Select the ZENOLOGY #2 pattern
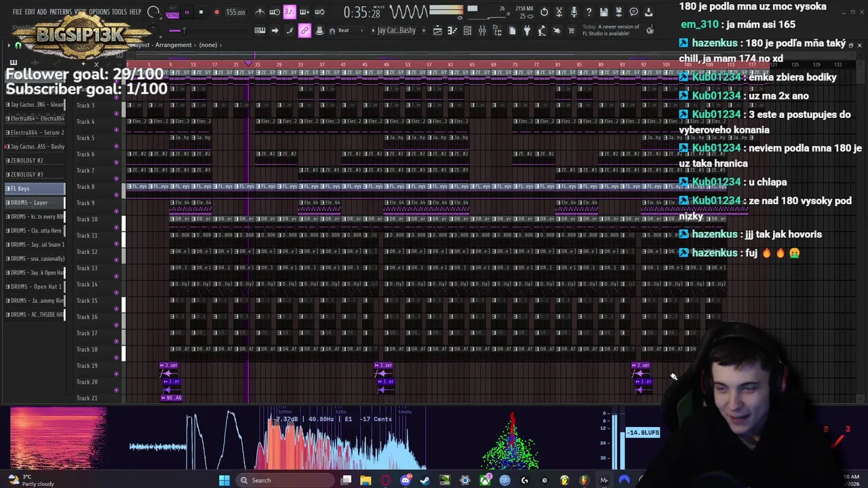 pyautogui.click(x=35, y=161)
